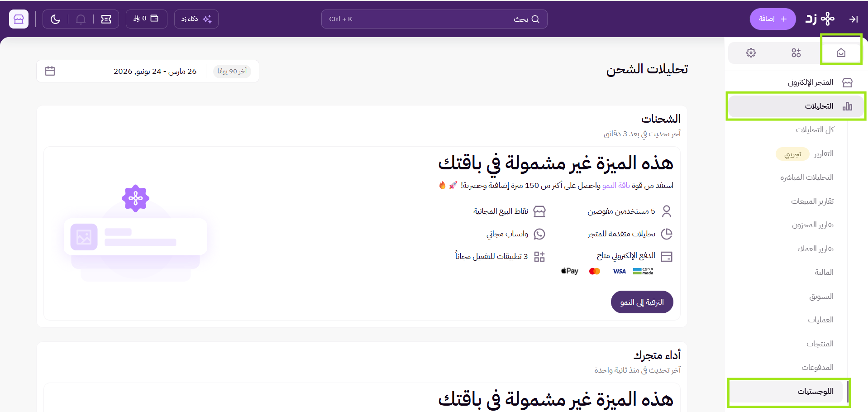Open the store icon in the top bar
Screen dimensions: 868x412
point(19,19)
